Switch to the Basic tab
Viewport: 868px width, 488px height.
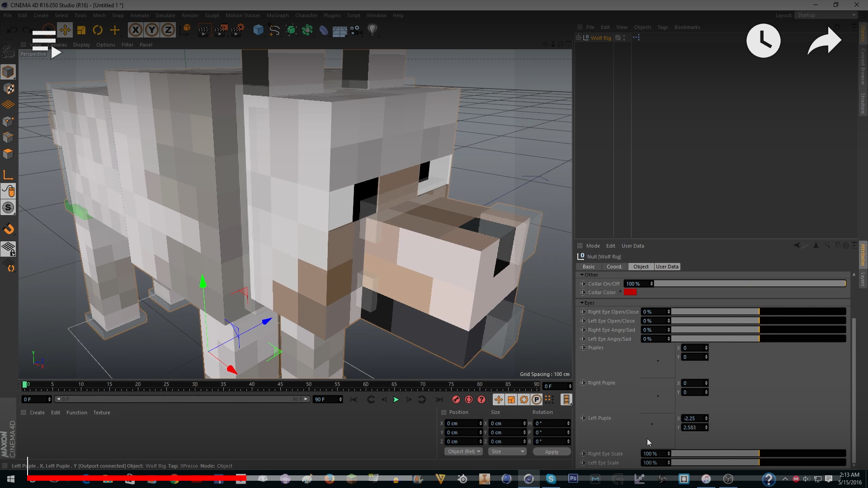point(589,267)
